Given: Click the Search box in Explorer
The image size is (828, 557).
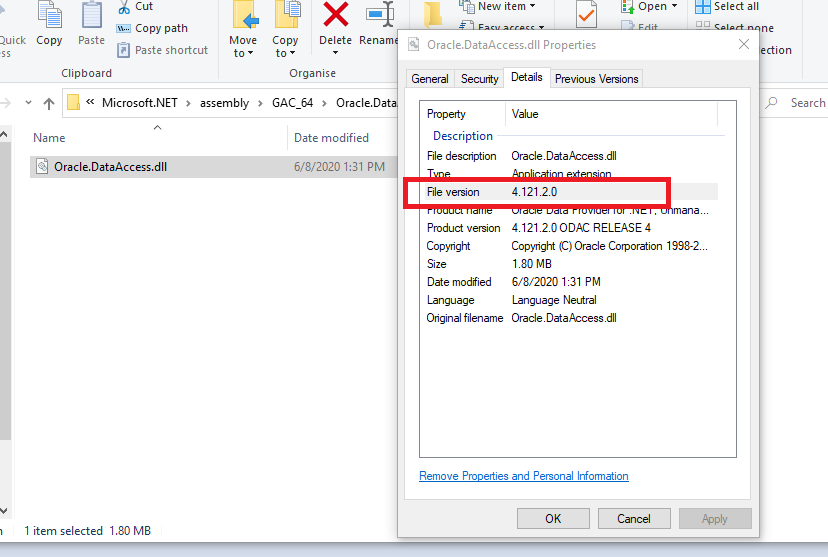Looking at the screenshot, I should 794,103.
